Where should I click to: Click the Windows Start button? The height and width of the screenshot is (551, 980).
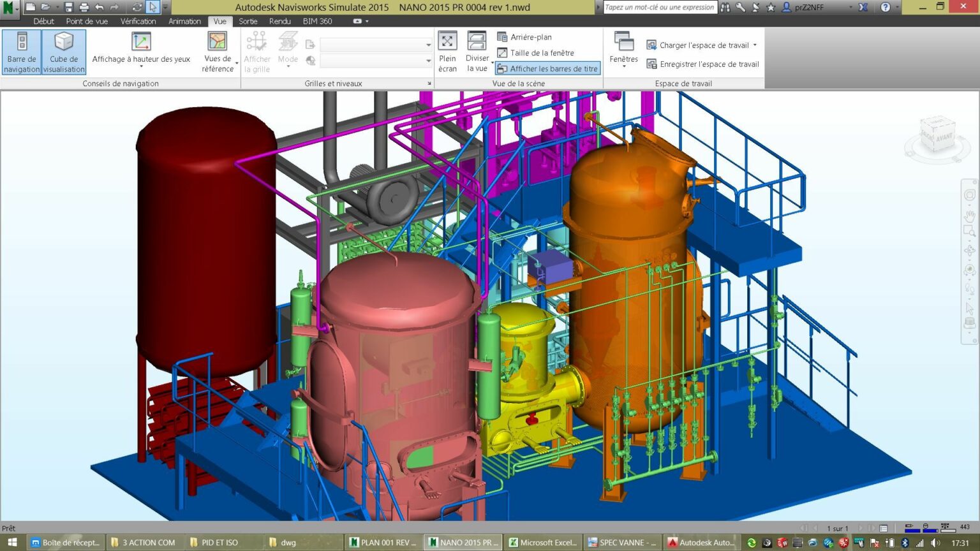[x=12, y=543]
